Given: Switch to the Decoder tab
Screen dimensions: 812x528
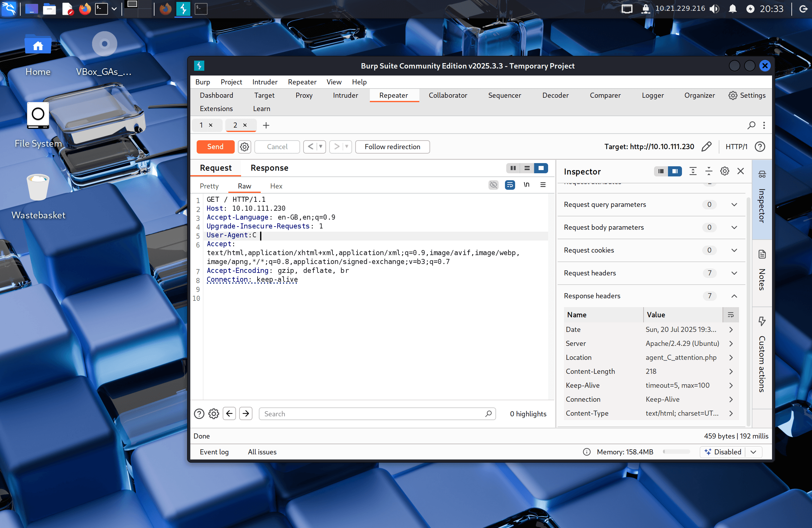Looking at the screenshot, I should tap(555, 96).
